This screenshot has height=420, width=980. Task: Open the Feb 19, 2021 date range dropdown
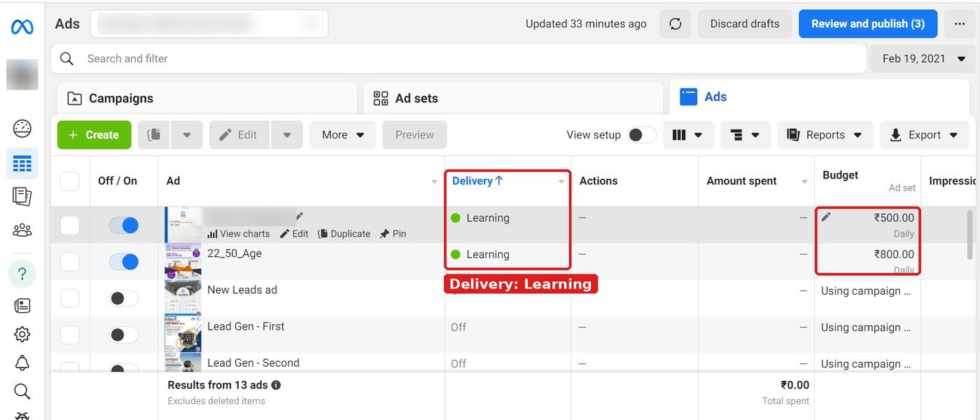(x=923, y=59)
